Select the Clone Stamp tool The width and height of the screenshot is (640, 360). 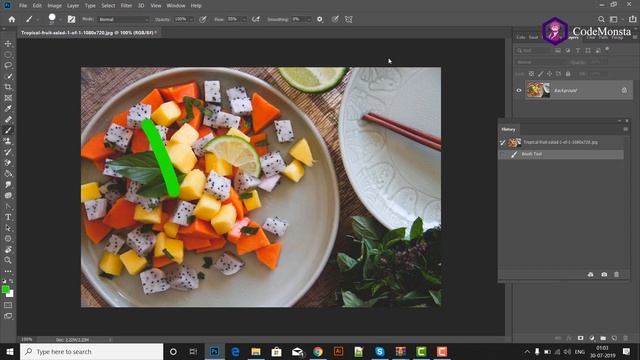[8, 141]
